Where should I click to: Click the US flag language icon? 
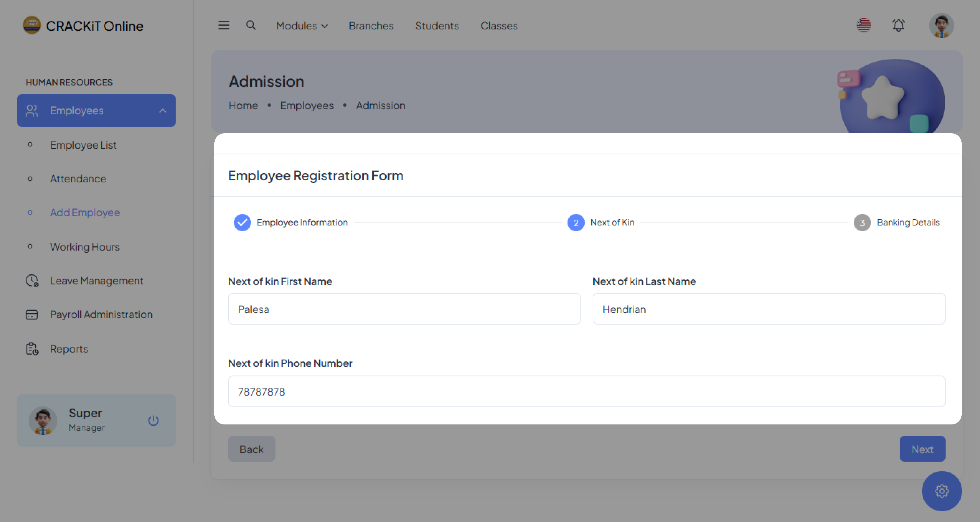click(864, 26)
